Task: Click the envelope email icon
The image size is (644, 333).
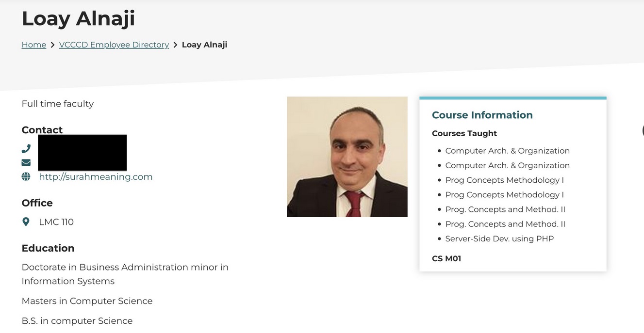Action: [x=26, y=162]
